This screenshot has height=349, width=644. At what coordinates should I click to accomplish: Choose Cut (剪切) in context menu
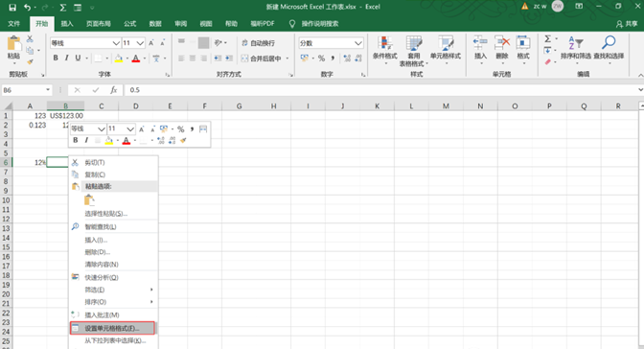(113, 162)
